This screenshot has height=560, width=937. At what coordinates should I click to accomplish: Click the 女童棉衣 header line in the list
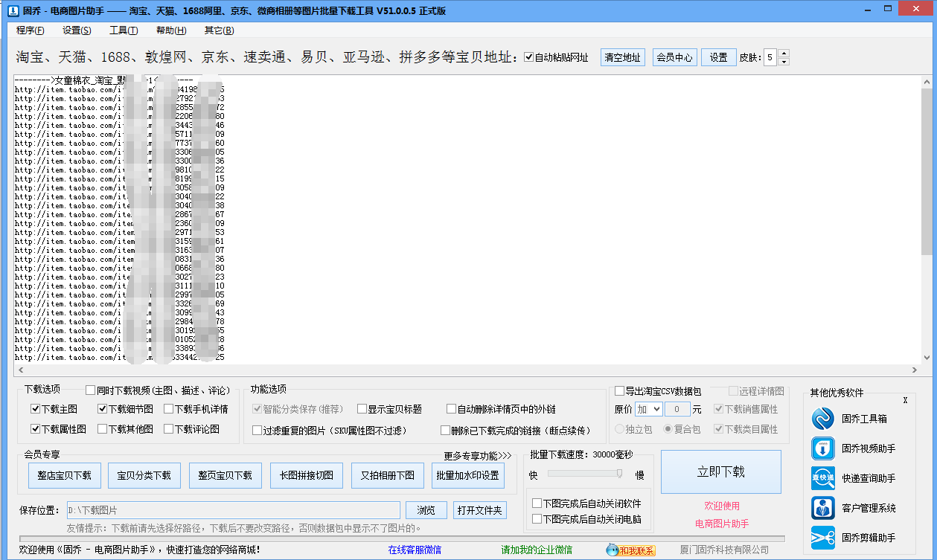(104, 80)
